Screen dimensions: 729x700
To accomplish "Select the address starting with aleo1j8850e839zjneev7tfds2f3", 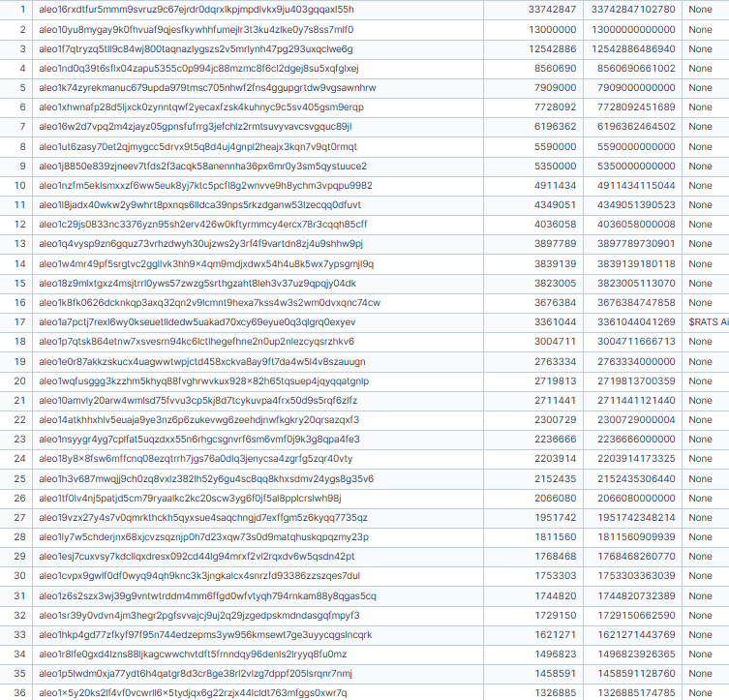I will coord(202,167).
